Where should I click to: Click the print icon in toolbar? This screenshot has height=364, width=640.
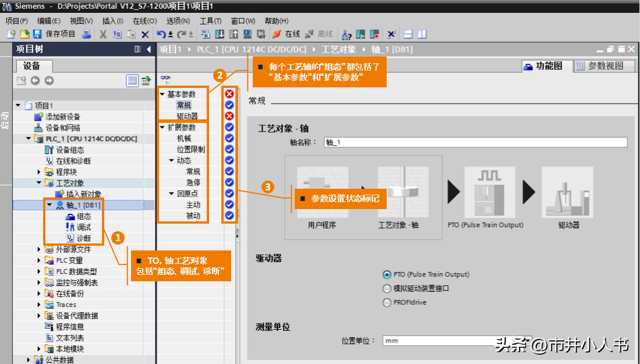click(86, 34)
